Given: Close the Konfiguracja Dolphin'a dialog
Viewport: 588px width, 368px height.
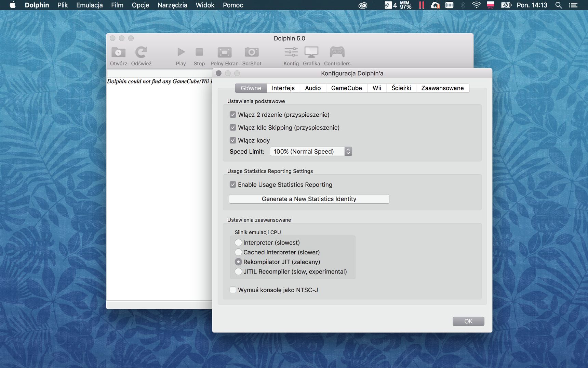Looking at the screenshot, I should (219, 73).
